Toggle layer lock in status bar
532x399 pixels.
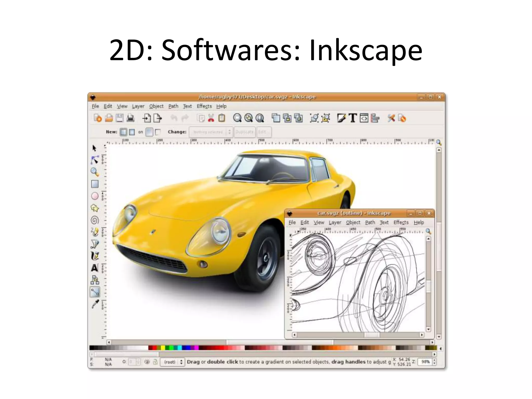click(x=155, y=362)
